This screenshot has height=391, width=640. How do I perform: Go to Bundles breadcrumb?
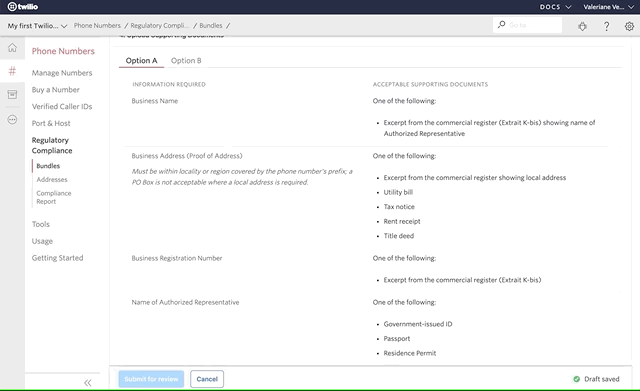coord(211,25)
